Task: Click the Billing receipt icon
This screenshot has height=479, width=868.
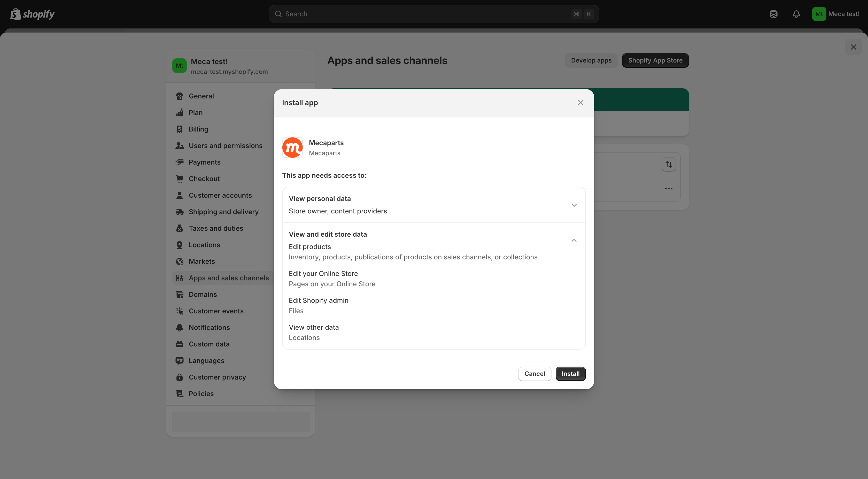Action: pos(180,129)
